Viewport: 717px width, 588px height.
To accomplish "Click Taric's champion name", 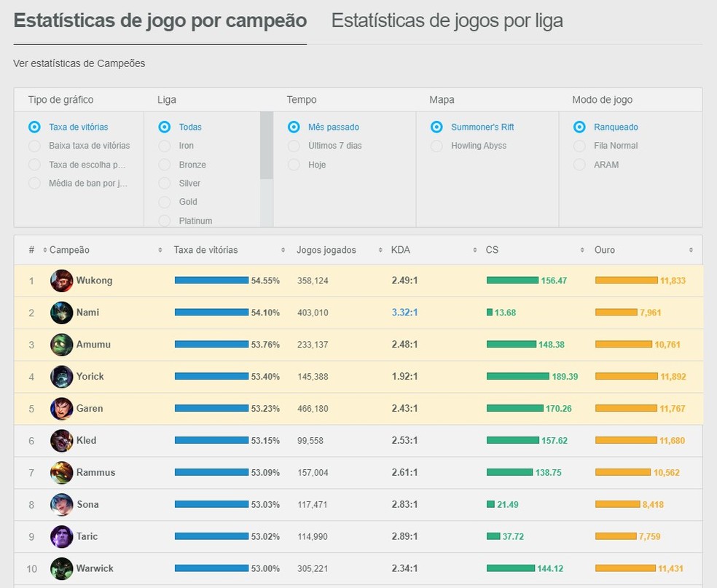I will point(89,536).
